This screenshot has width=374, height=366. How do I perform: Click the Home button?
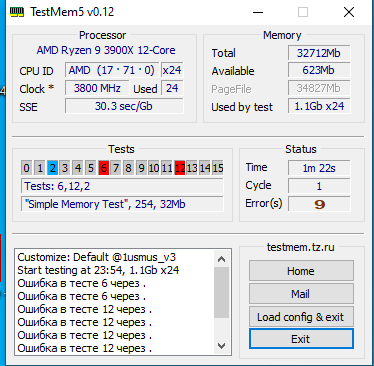[301, 271]
